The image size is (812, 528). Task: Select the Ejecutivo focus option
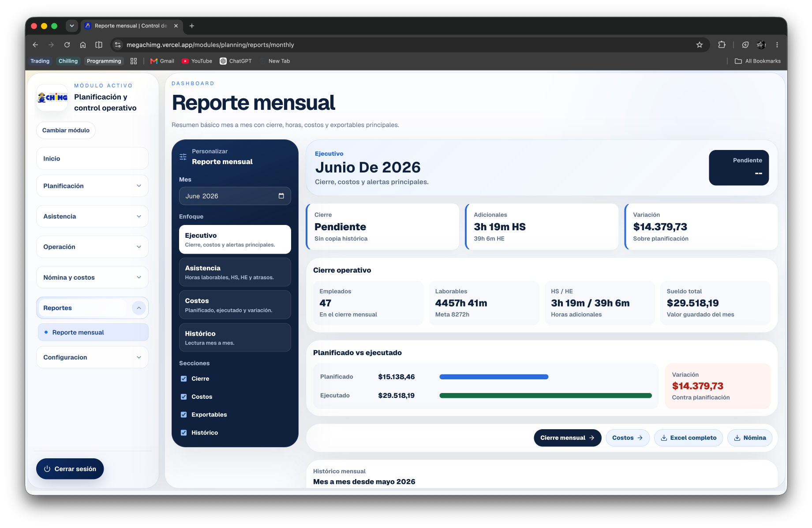pyautogui.click(x=235, y=240)
